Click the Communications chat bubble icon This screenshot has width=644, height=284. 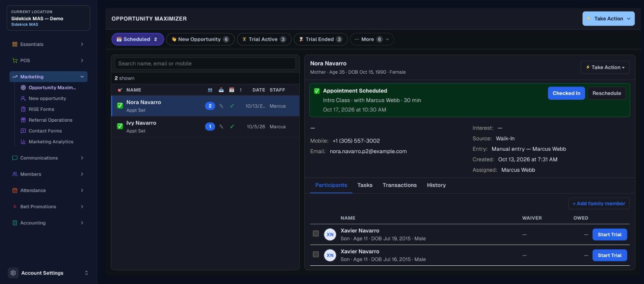coord(15,158)
